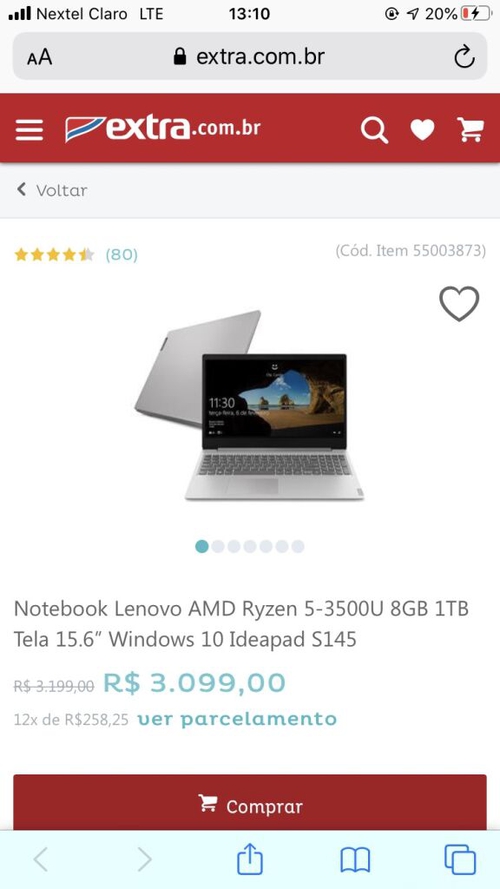500x889 pixels.
Task: Click the Comprar button
Action: [x=250, y=802]
